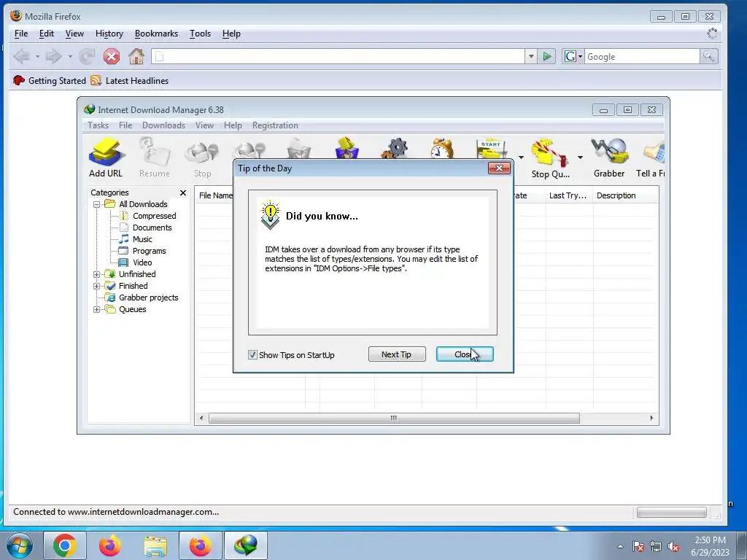Click the Firefox Home button
747x560 pixels.
tap(136, 57)
